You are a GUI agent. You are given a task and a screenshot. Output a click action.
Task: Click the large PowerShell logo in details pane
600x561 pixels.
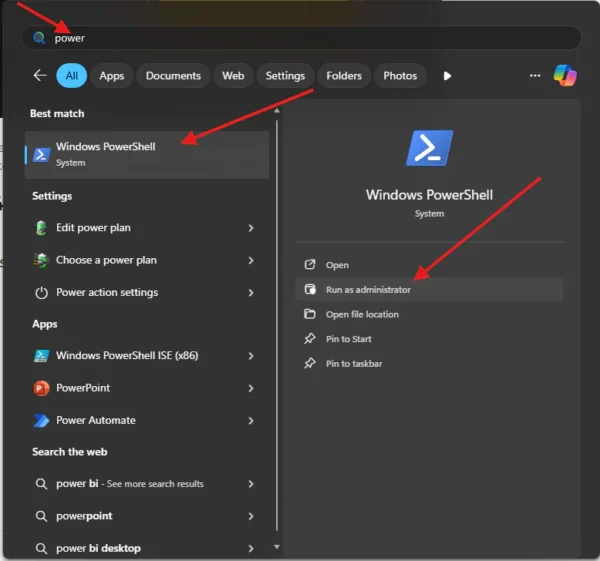coord(429,148)
